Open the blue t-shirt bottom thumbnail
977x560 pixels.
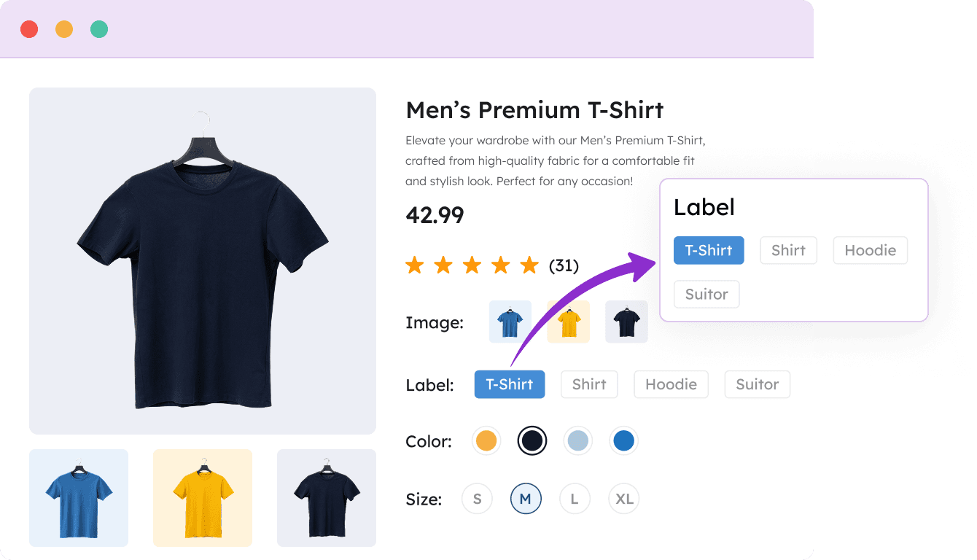[79, 497]
